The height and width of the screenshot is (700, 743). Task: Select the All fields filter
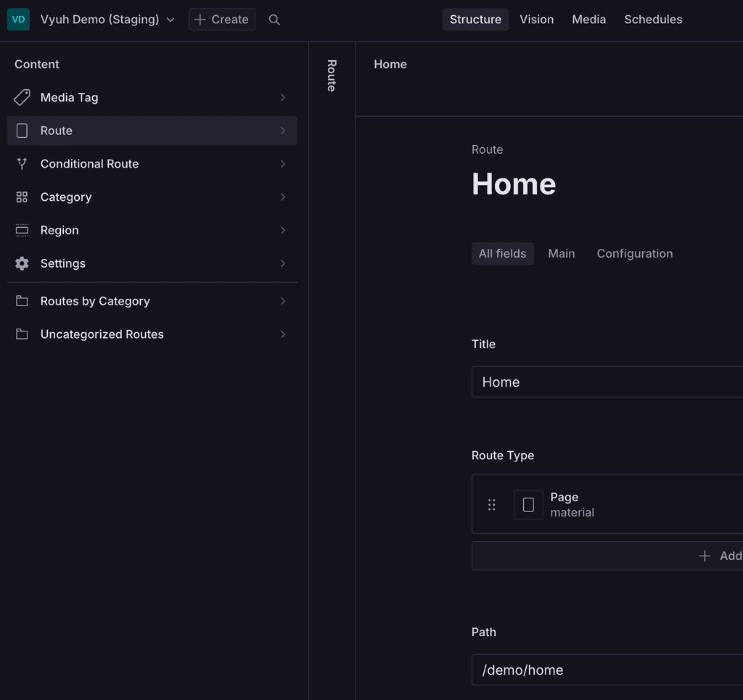pyautogui.click(x=502, y=253)
